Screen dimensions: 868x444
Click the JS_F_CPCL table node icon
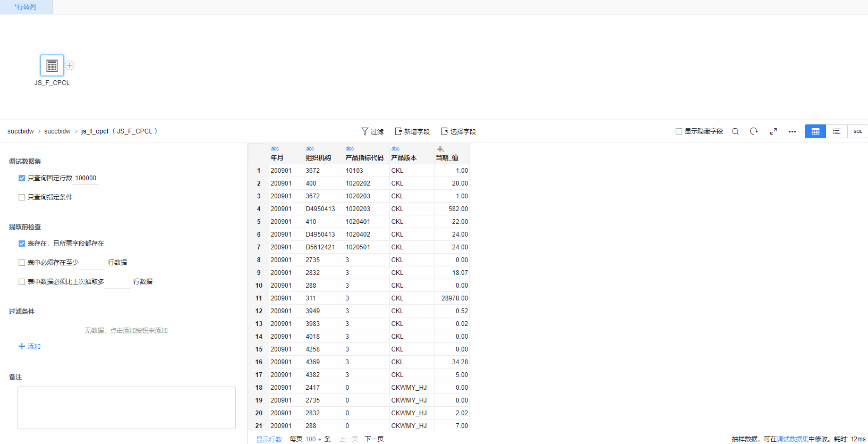(x=52, y=65)
